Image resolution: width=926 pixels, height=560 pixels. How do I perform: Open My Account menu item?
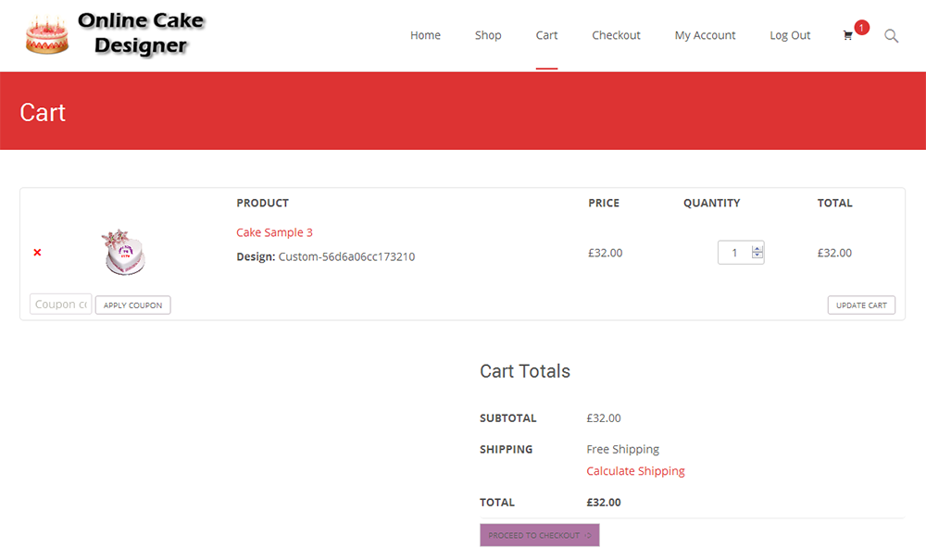tap(705, 35)
